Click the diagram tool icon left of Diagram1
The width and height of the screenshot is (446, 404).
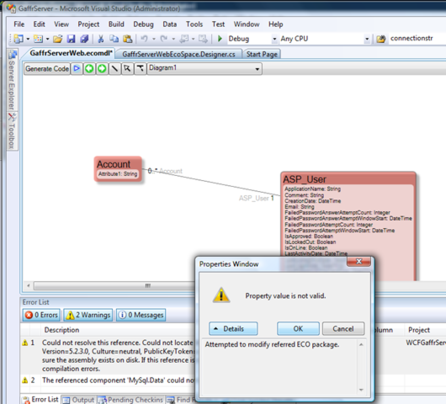pos(140,69)
